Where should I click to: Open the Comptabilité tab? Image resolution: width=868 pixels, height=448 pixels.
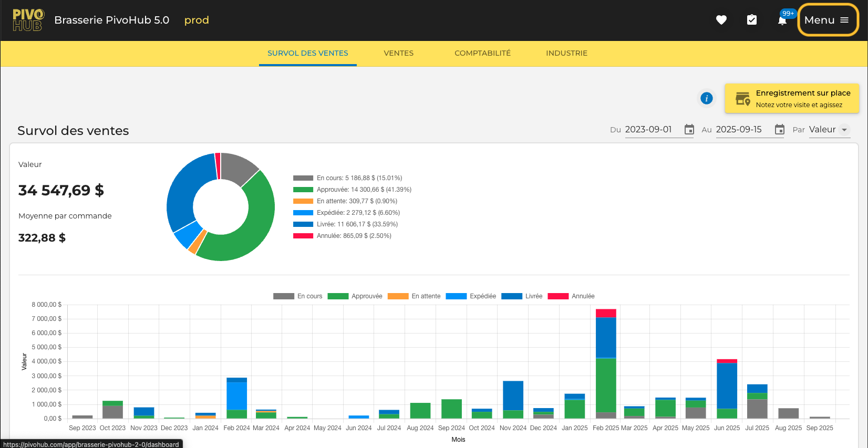tap(482, 53)
